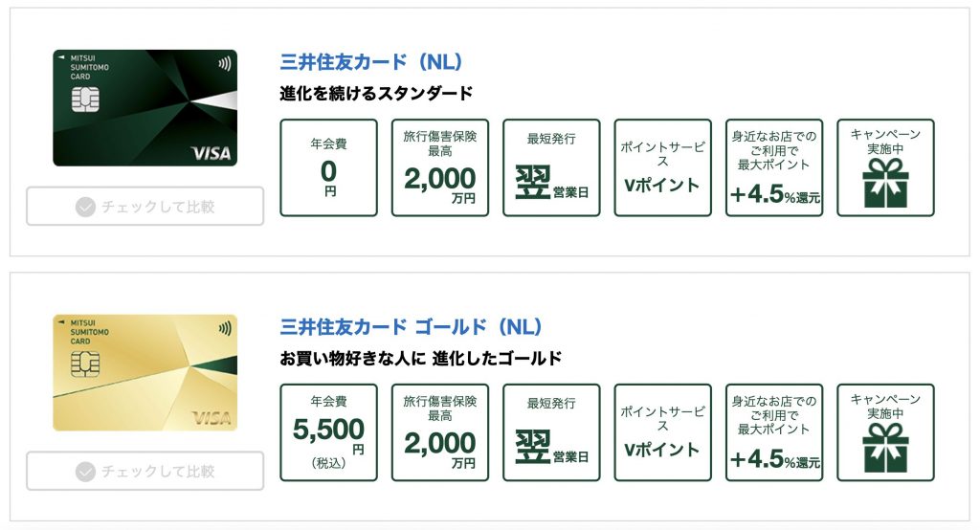Select the 年会費 5,500円 box

(x=328, y=432)
